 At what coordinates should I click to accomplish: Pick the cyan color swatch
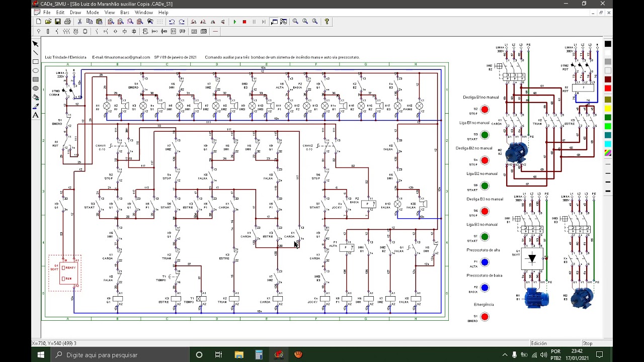608,144
